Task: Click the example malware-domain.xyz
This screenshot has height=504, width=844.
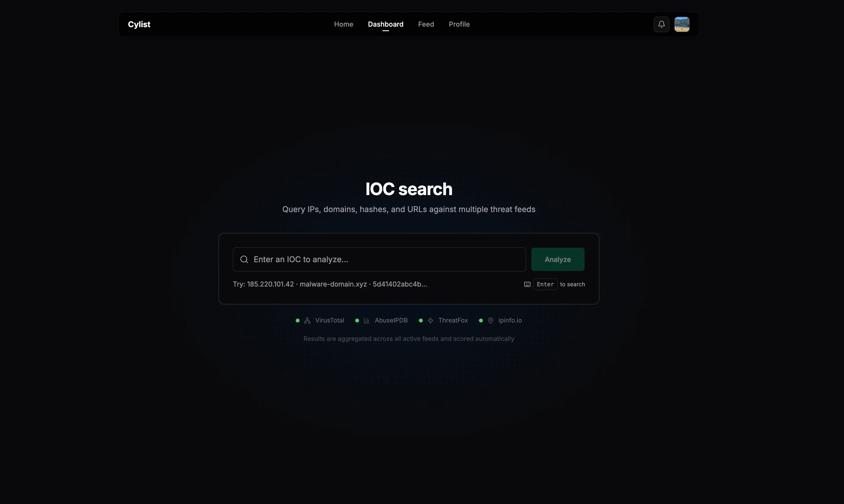Action: [333, 284]
